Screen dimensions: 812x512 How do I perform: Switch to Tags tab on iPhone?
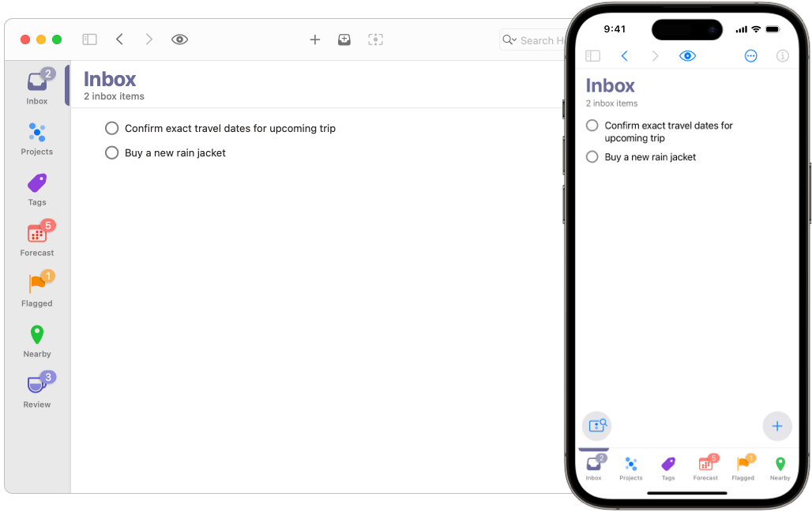tap(668, 468)
